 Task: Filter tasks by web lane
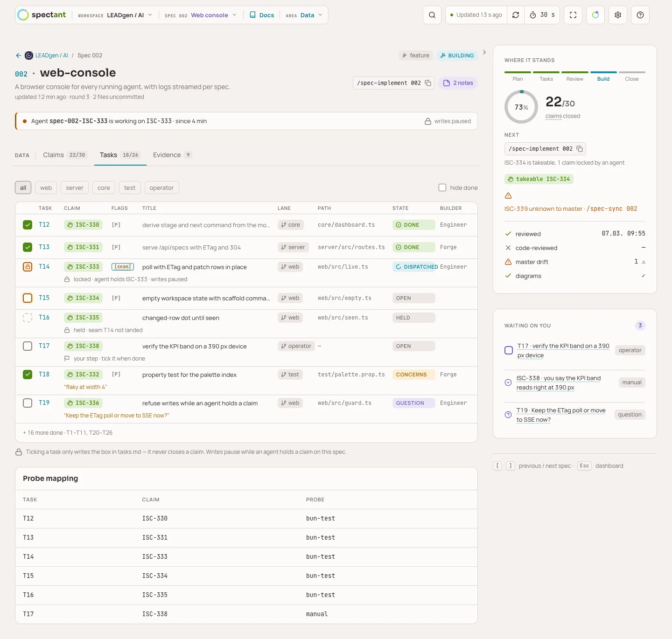pyautogui.click(x=46, y=188)
